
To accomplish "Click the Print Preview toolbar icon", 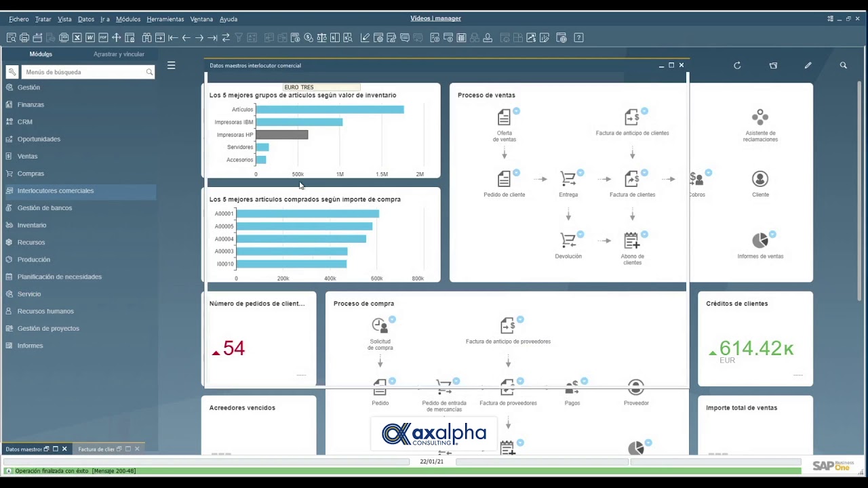I will click(11, 38).
